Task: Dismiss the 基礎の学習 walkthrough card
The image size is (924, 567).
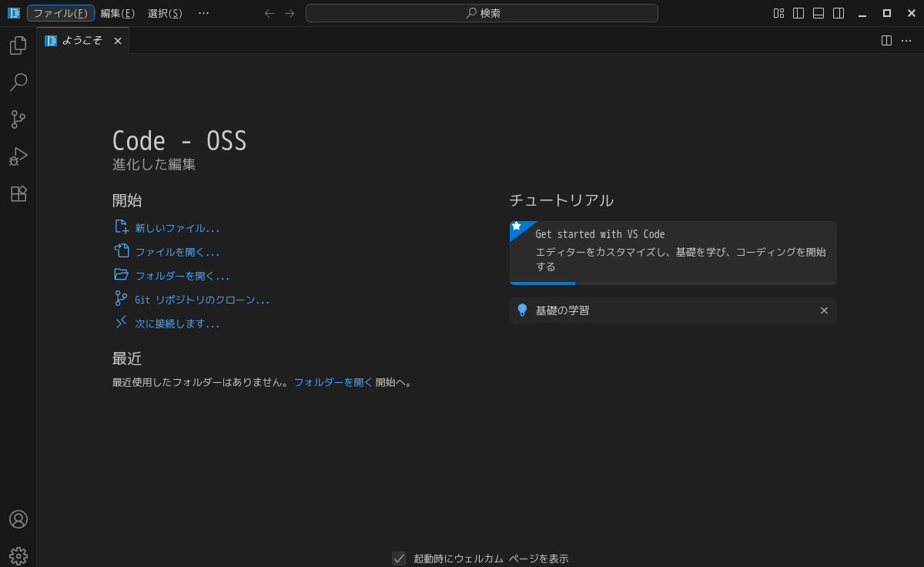Action: click(x=824, y=310)
